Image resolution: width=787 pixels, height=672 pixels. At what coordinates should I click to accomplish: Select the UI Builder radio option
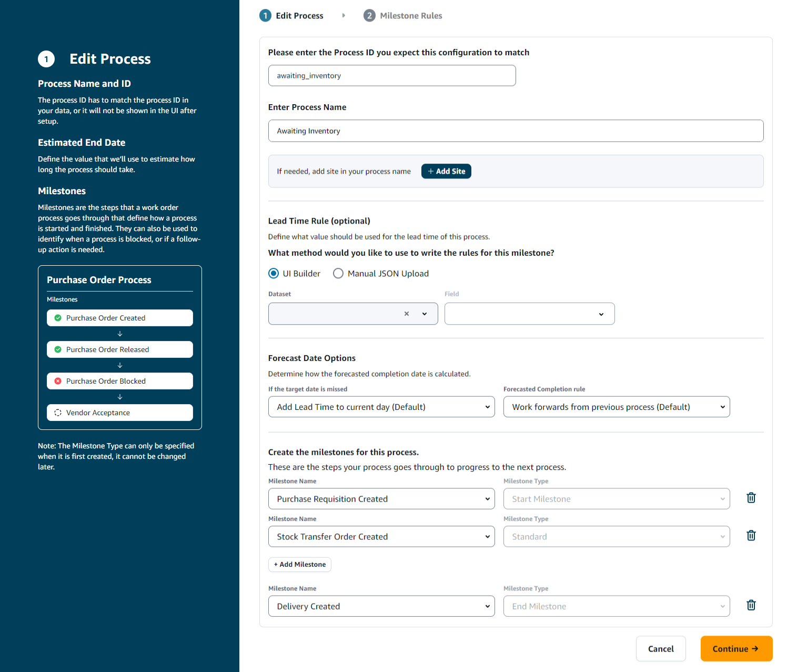pos(274,274)
